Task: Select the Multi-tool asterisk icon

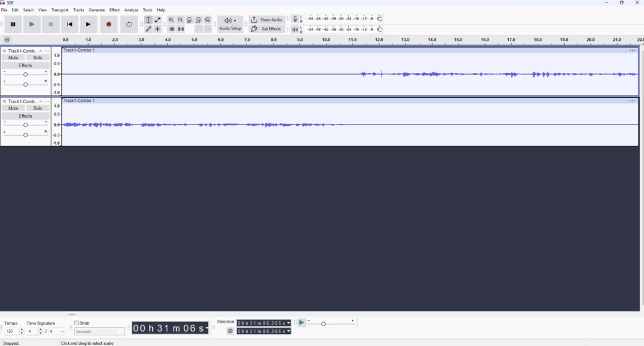Action: 158,29
